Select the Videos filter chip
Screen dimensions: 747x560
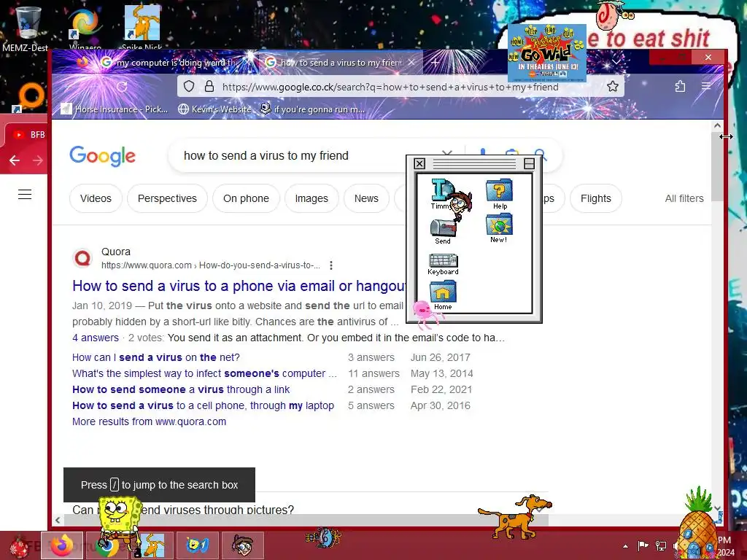click(96, 198)
